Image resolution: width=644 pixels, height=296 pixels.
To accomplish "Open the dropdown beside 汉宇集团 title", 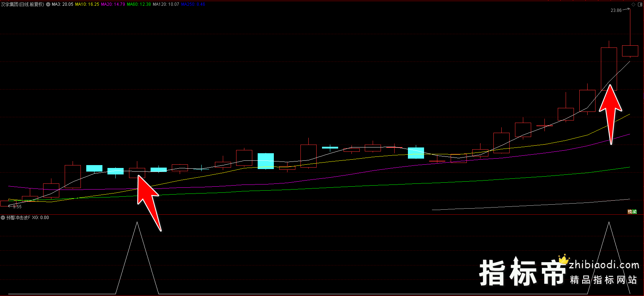I will 48,4.
